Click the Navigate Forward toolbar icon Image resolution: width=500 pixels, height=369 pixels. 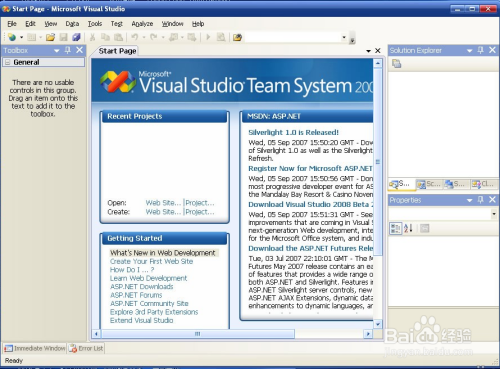[192, 37]
